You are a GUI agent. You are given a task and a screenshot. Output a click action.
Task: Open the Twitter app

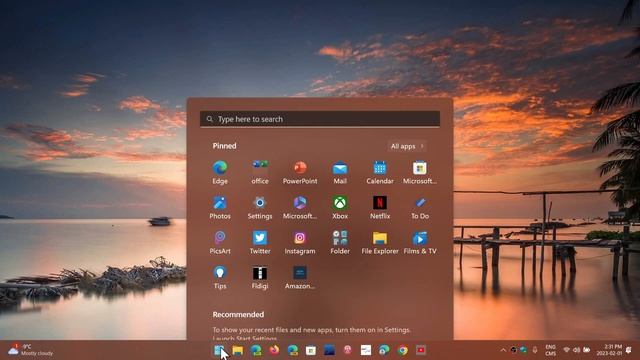(x=260, y=242)
